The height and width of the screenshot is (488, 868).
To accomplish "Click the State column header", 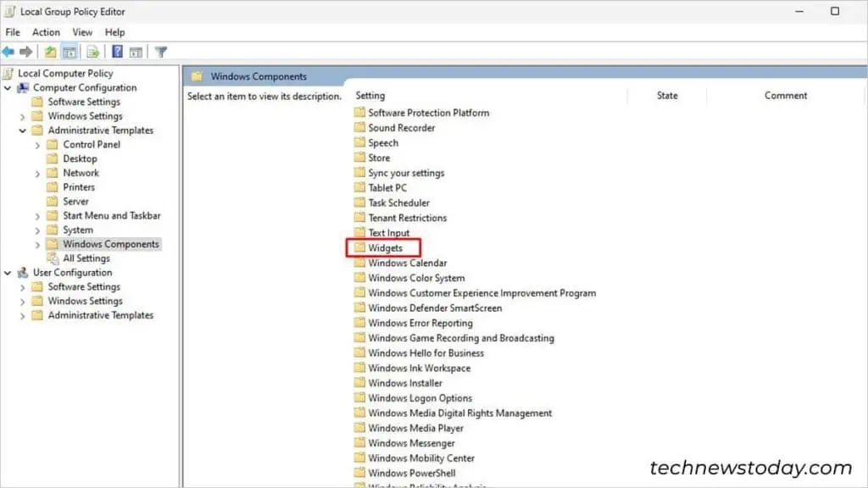I will click(x=667, y=95).
